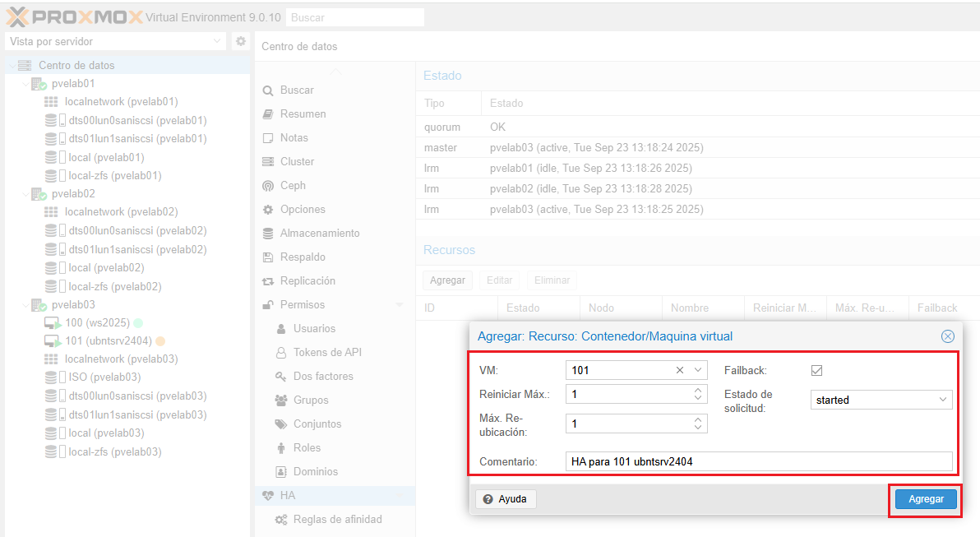Click the Editar button in Recursos
Image resolution: width=980 pixels, height=537 pixels.
coord(499,280)
